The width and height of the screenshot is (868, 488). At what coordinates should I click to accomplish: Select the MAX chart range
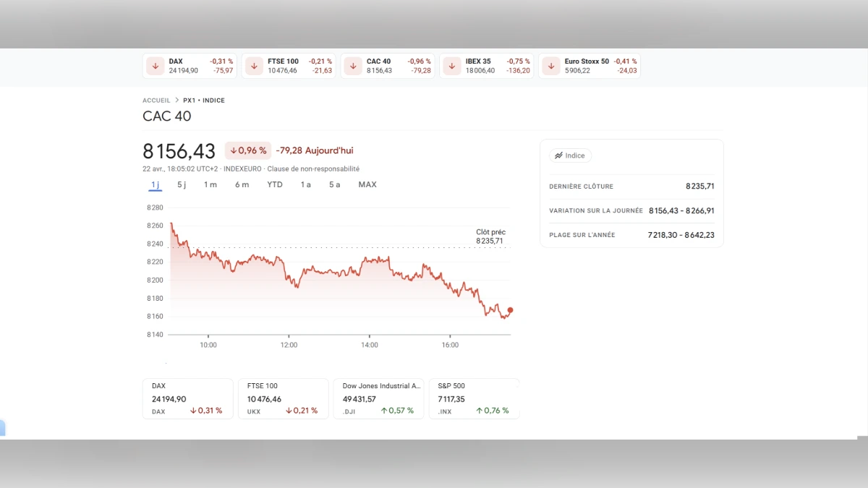point(367,184)
